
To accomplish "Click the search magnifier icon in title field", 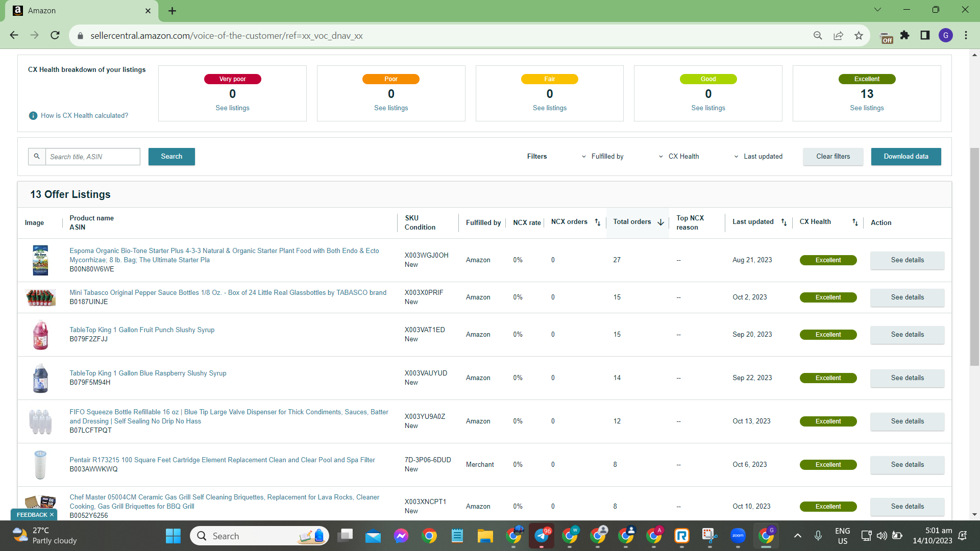I will (37, 157).
